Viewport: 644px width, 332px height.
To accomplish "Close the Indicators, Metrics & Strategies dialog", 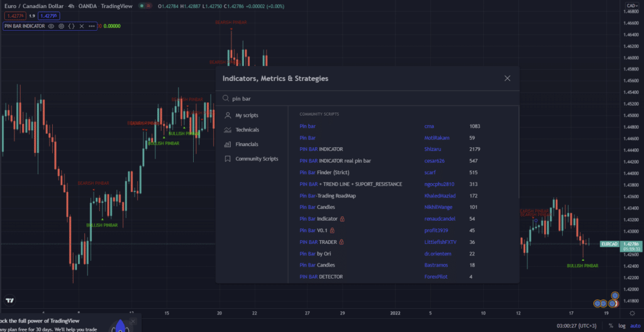I will [507, 79].
